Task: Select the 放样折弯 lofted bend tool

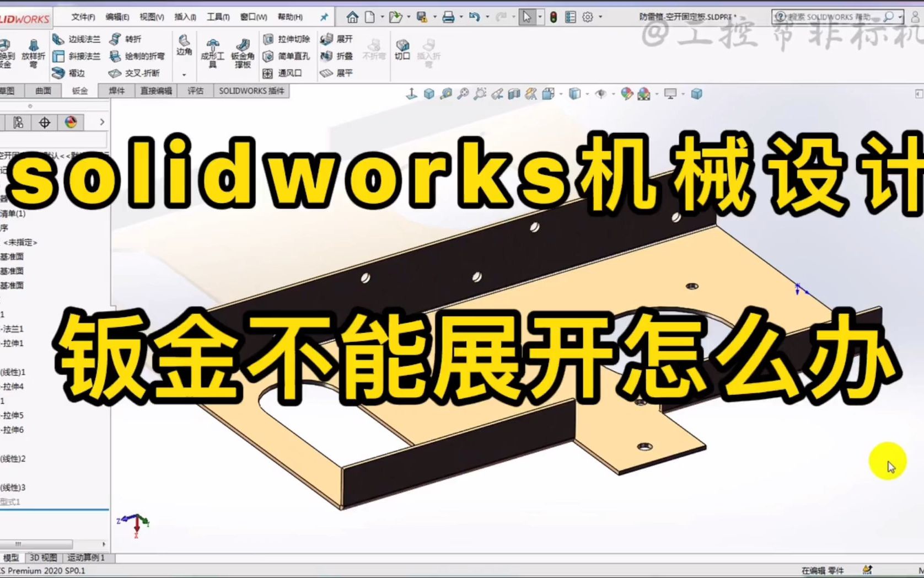Action: click(33, 53)
